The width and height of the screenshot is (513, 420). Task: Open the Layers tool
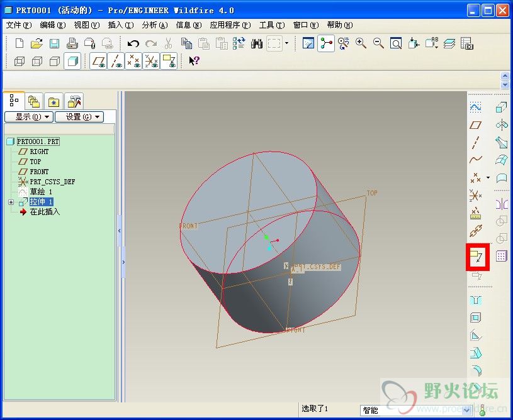pos(449,43)
